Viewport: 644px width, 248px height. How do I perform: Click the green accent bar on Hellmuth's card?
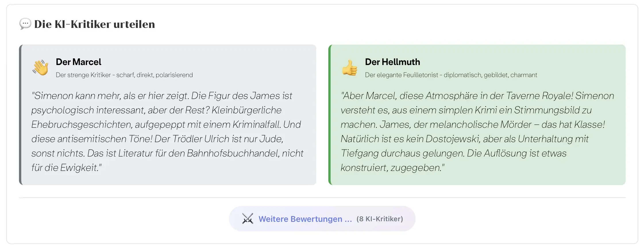[330, 115]
